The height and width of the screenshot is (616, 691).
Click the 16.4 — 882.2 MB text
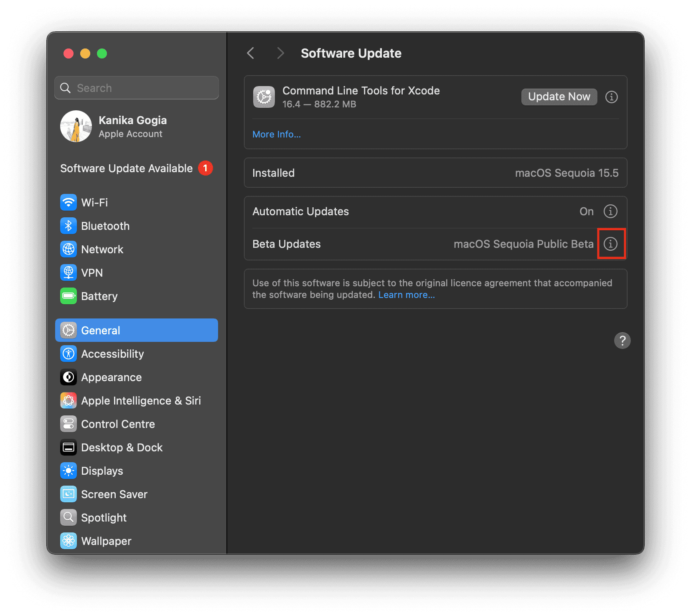[x=319, y=104]
